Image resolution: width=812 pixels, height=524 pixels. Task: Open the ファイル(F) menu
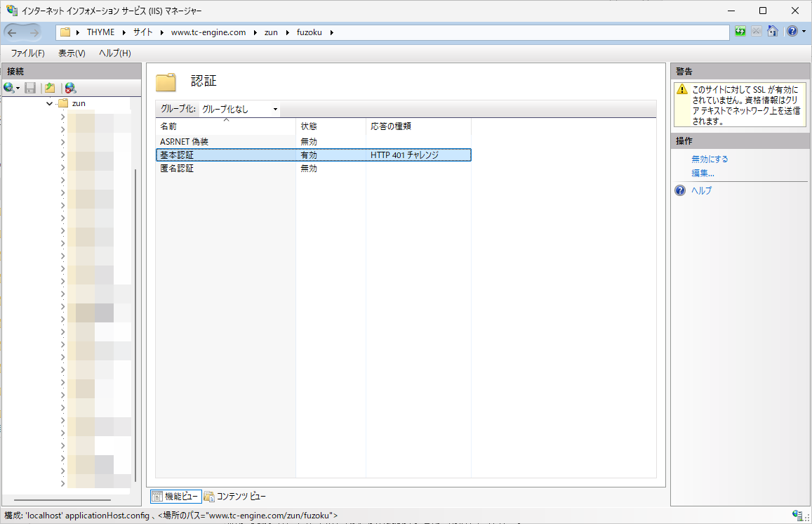tap(27, 53)
